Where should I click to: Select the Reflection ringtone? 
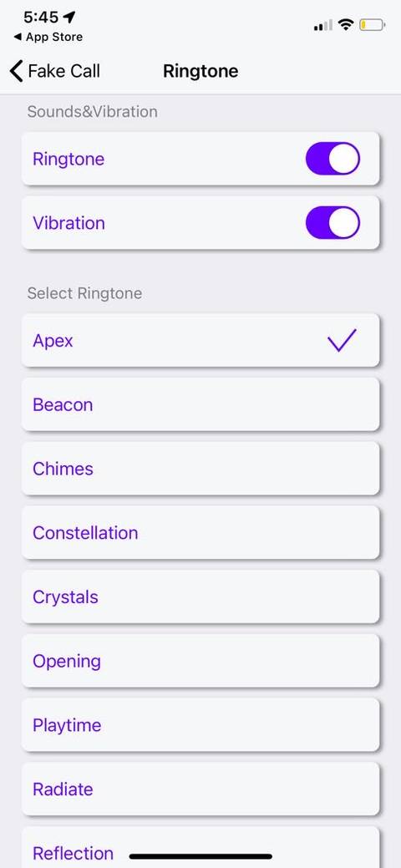coord(200,847)
